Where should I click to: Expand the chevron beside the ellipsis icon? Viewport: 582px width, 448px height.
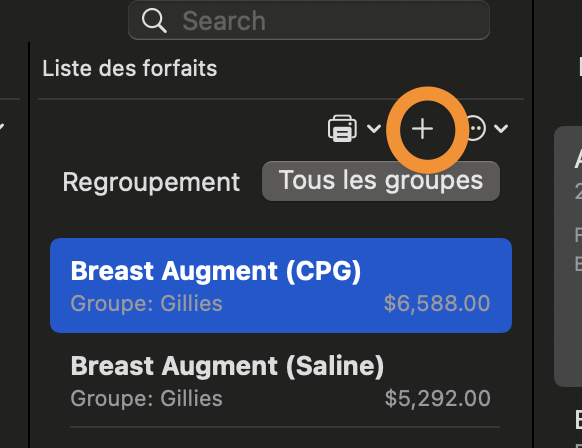click(x=501, y=129)
